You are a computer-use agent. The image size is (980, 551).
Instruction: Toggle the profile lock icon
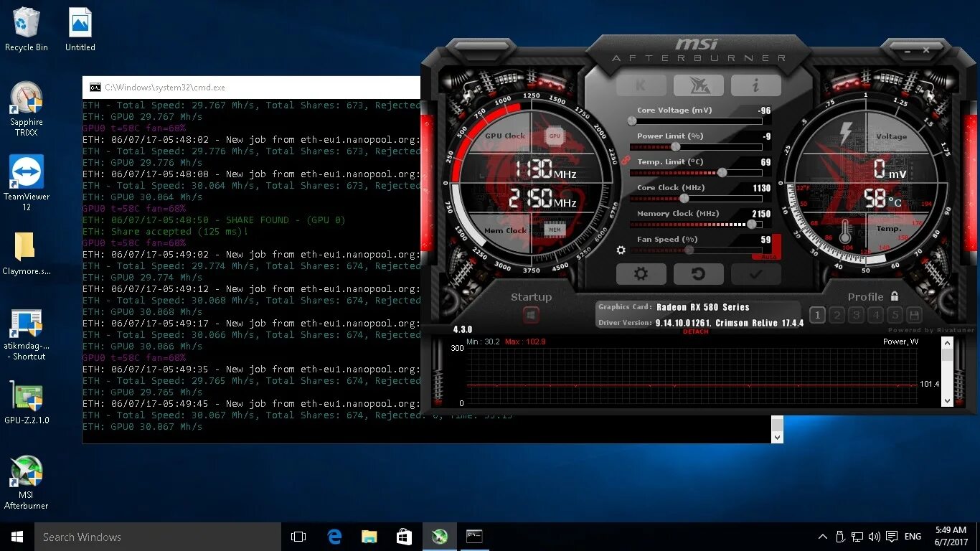pos(894,296)
